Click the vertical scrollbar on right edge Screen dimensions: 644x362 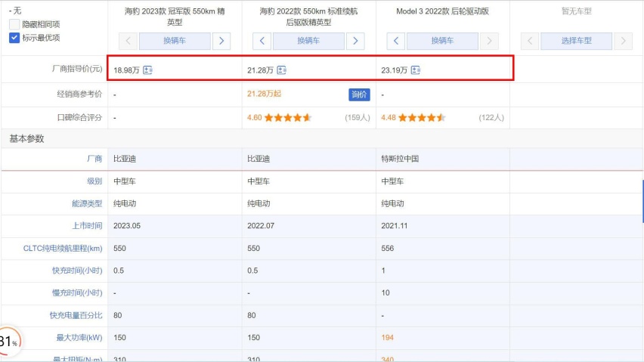click(642, 201)
